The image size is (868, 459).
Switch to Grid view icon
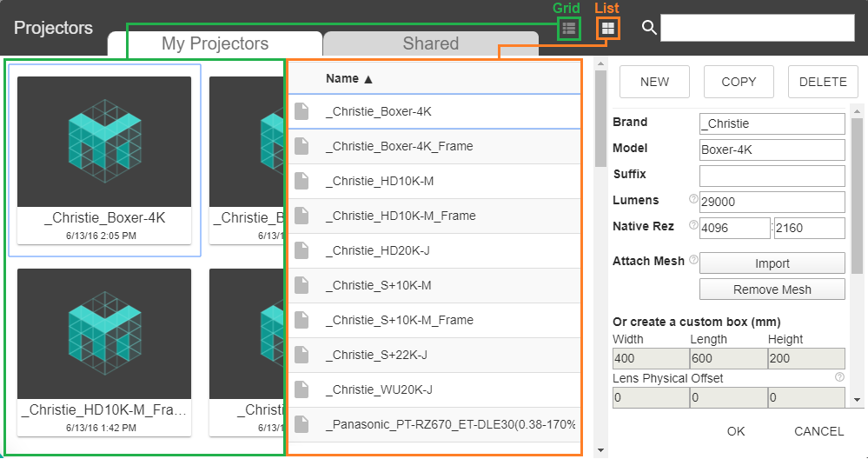[x=568, y=29]
